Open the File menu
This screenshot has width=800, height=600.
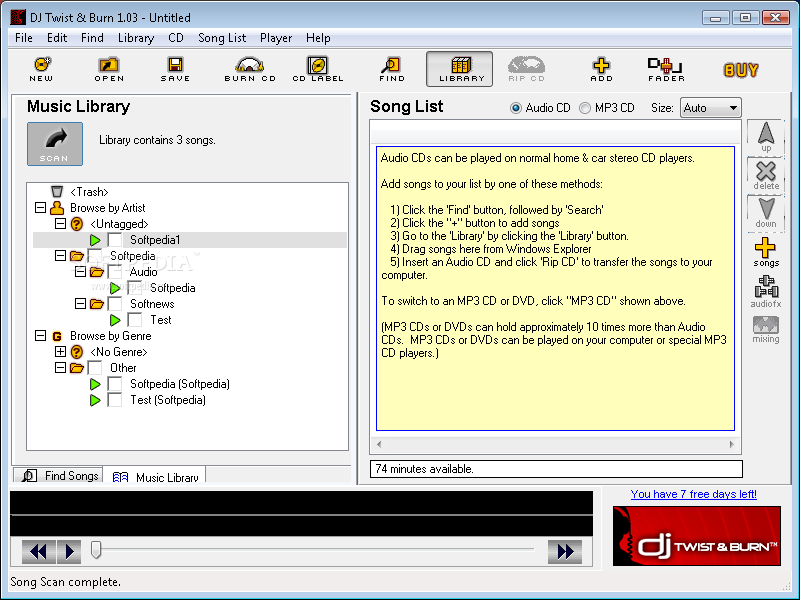tap(23, 38)
